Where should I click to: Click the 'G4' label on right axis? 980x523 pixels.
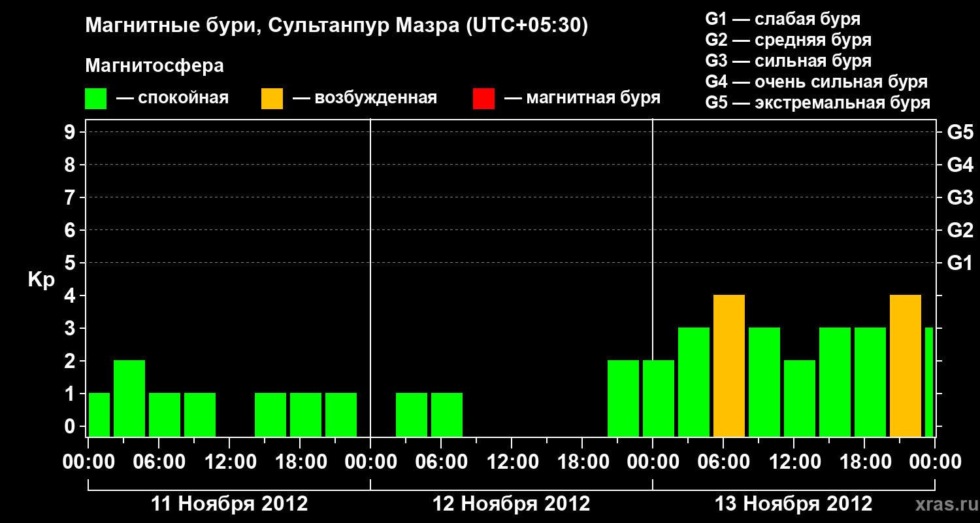point(960,165)
